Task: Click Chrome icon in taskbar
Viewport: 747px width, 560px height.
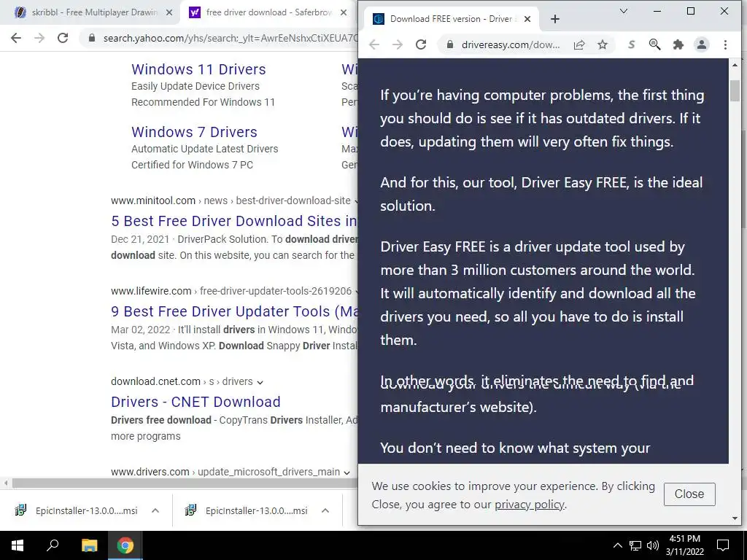Action: click(125, 545)
